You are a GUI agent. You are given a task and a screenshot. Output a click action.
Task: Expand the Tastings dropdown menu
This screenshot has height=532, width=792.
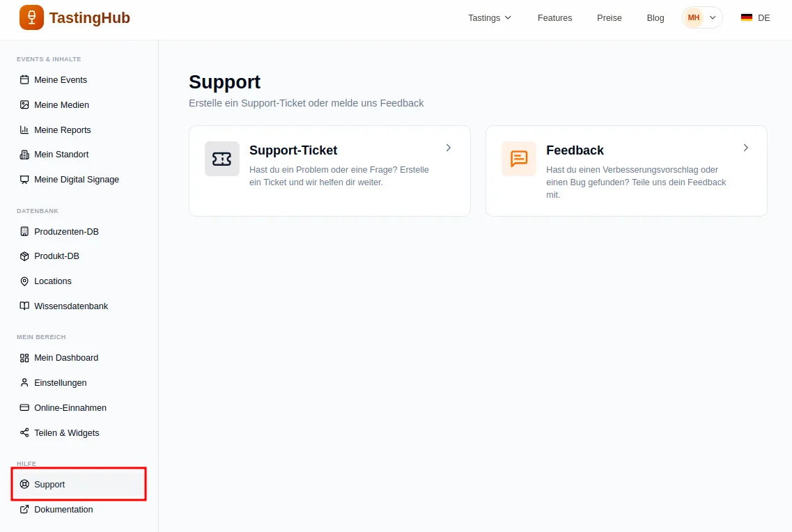(490, 18)
